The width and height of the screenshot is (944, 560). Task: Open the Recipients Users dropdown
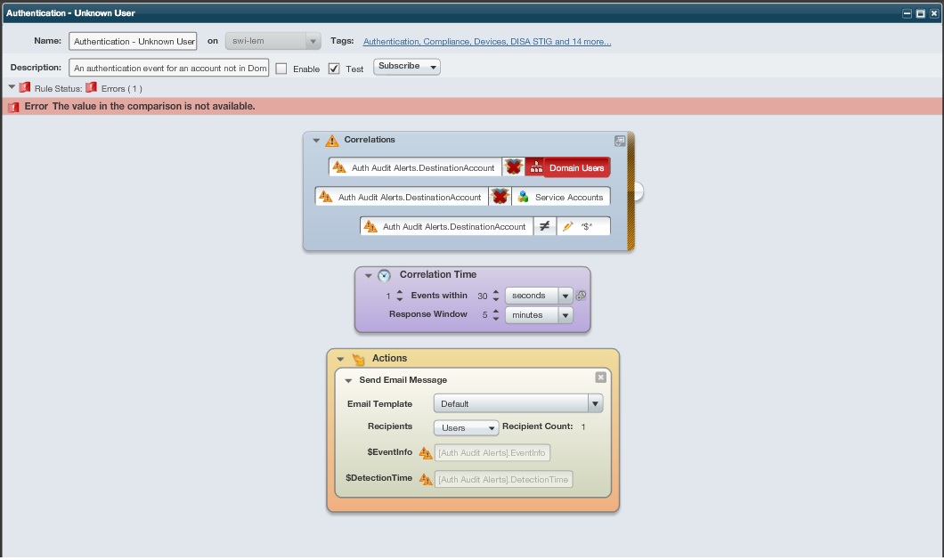[466, 427]
